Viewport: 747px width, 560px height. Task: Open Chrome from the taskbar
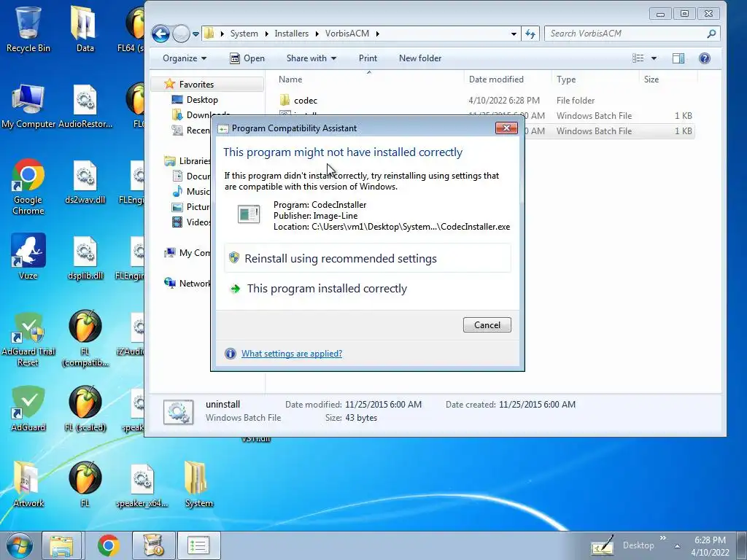coord(108,545)
